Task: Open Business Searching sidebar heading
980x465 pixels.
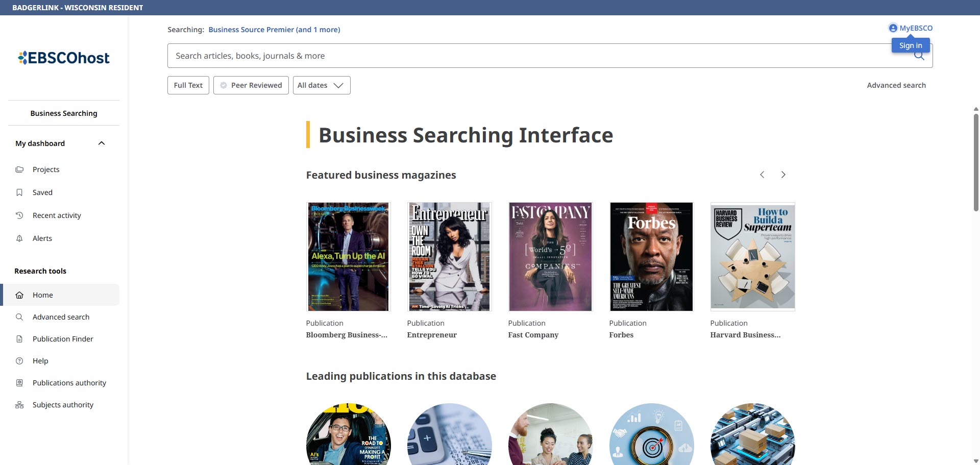Action: tap(64, 113)
